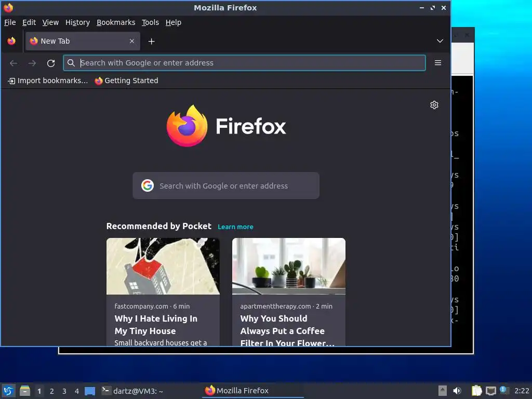Open the file manager taskbar icon
This screenshot has height=399, width=532.
click(x=25, y=391)
